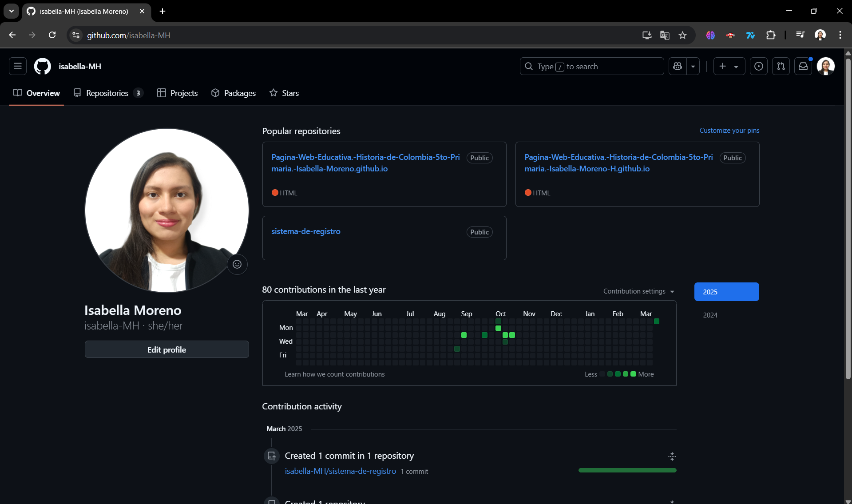Bookmark this page with the star icon
The width and height of the screenshot is (852, 504).
click(682, 35)
